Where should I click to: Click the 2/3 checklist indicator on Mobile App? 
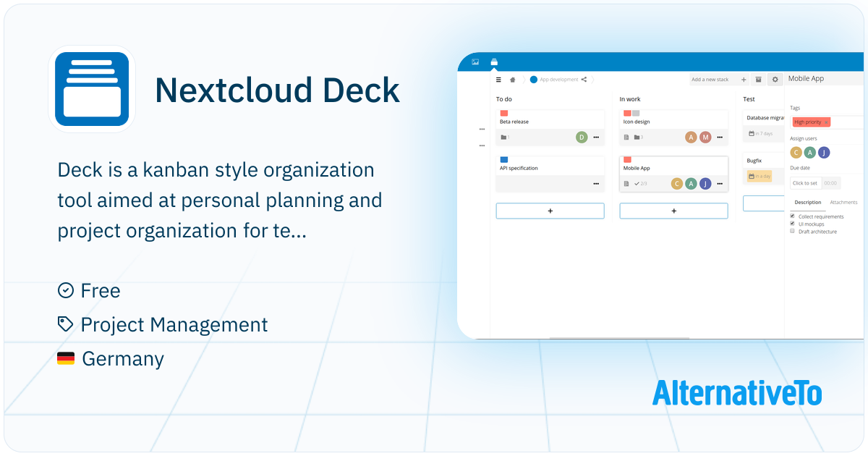640,184
